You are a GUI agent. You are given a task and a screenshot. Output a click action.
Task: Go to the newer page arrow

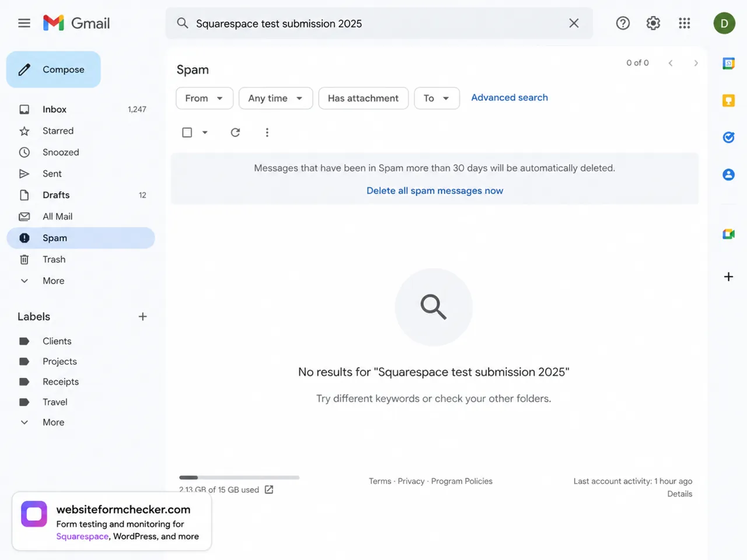[x=671, y=63]
